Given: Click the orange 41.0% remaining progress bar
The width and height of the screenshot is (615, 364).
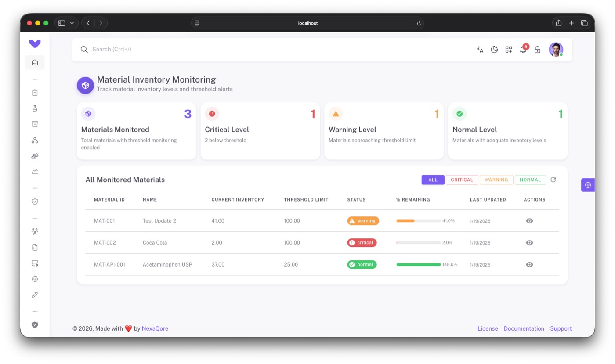Looking at the screenshot, I should 418,221.
